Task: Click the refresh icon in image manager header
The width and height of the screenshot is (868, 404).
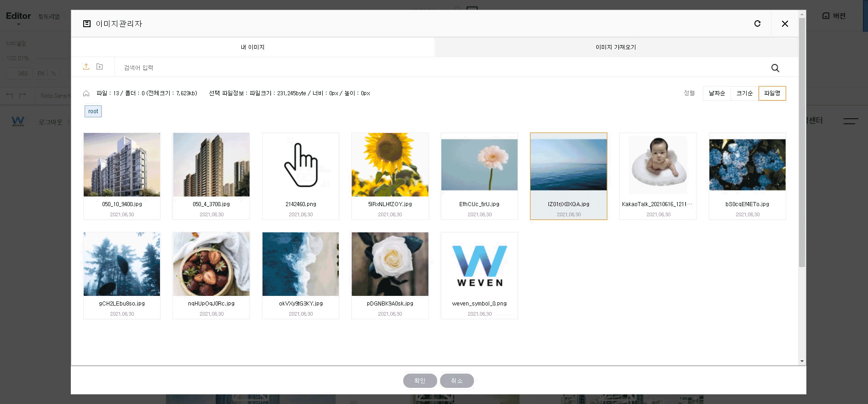Action: pos(757,23)
